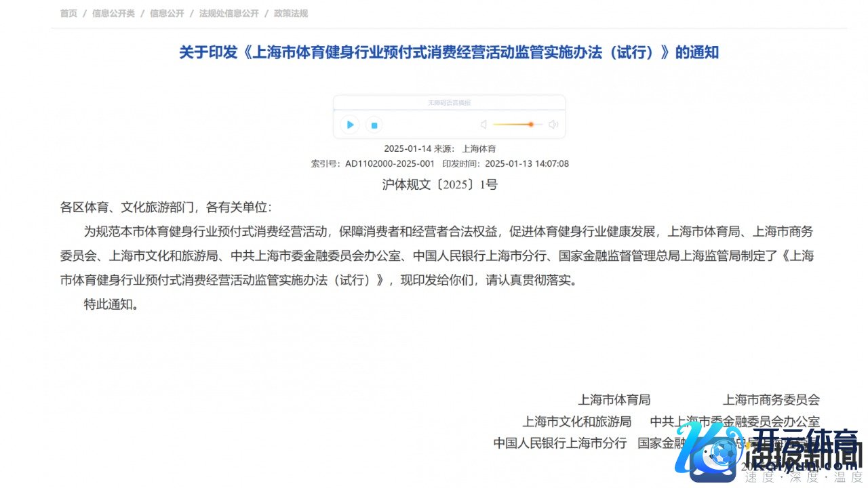The width and height of the screenshot is (868, 488).
Task: Click the low-volume speaker icon
Action: (x=484, y=125)
